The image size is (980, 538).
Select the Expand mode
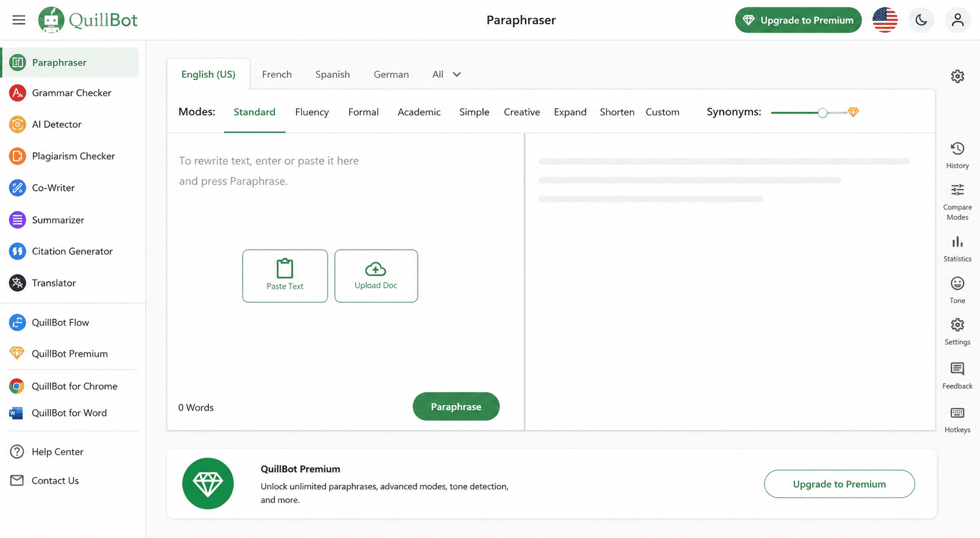tap(570, 112)
